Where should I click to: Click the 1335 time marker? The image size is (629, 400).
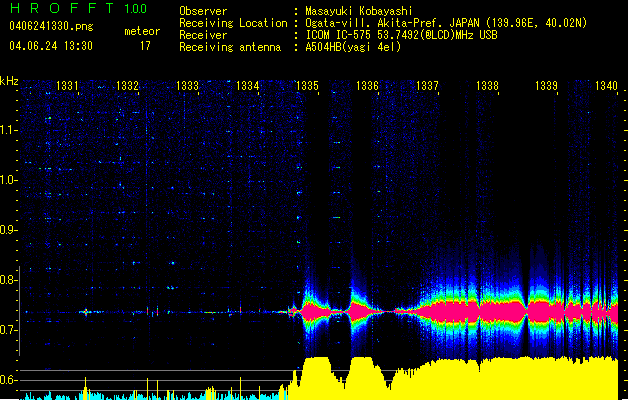tap(307, 86)
